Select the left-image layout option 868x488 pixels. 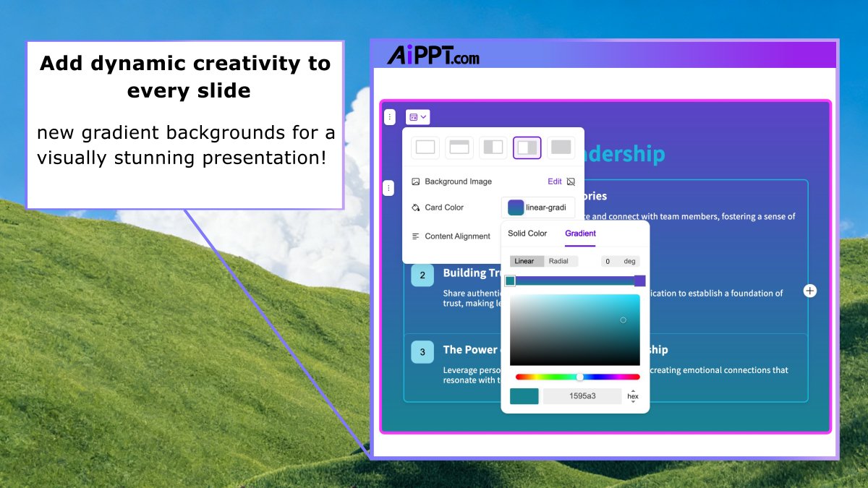coord(493,147)
